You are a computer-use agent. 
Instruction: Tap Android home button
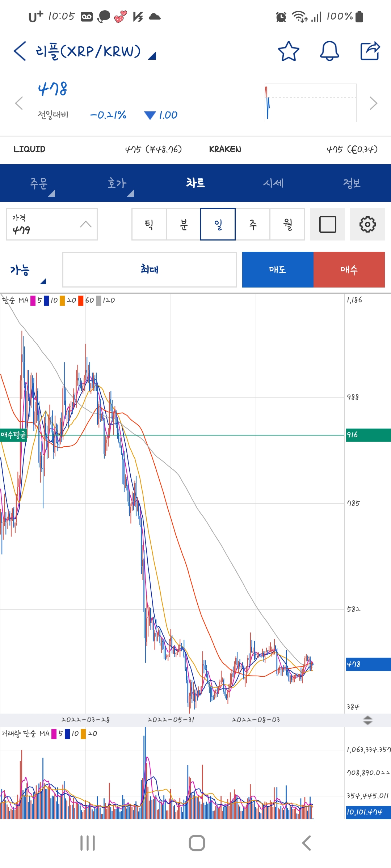pos(197,843)
